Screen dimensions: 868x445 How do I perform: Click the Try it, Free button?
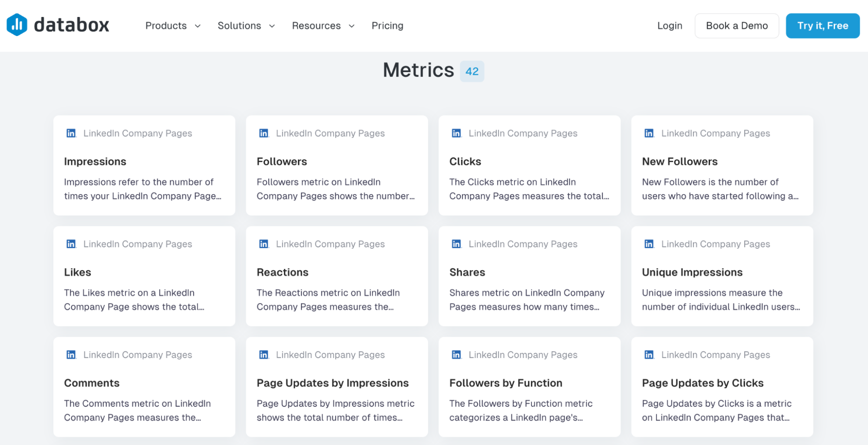(x=822, y=26)
